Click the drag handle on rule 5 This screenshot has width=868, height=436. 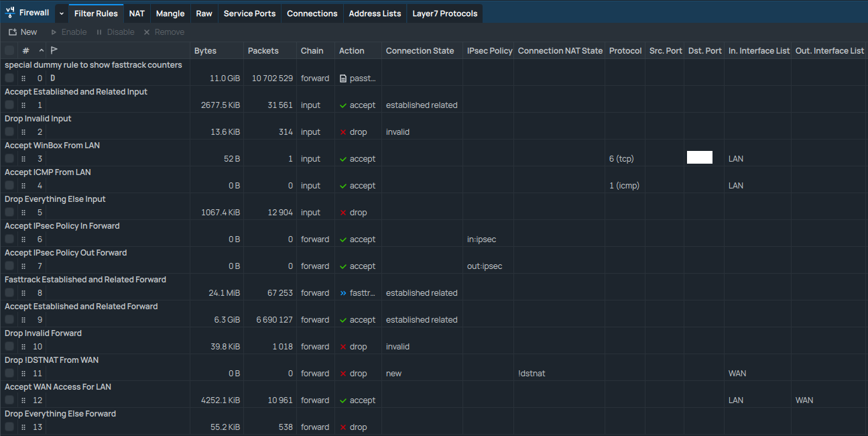(x=23, y=213)
